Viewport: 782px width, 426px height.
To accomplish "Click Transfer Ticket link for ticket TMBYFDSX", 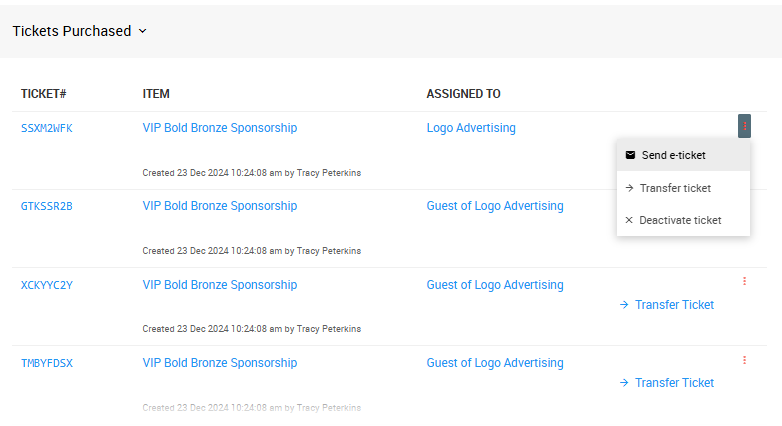I will coord(674,383).
